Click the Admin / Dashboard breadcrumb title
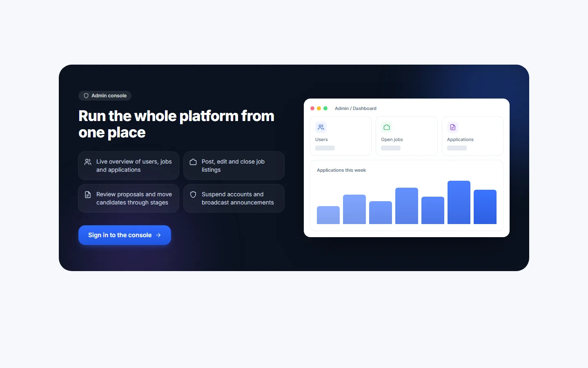Screen dimensions: 588x368 click(x=356, y=108)
